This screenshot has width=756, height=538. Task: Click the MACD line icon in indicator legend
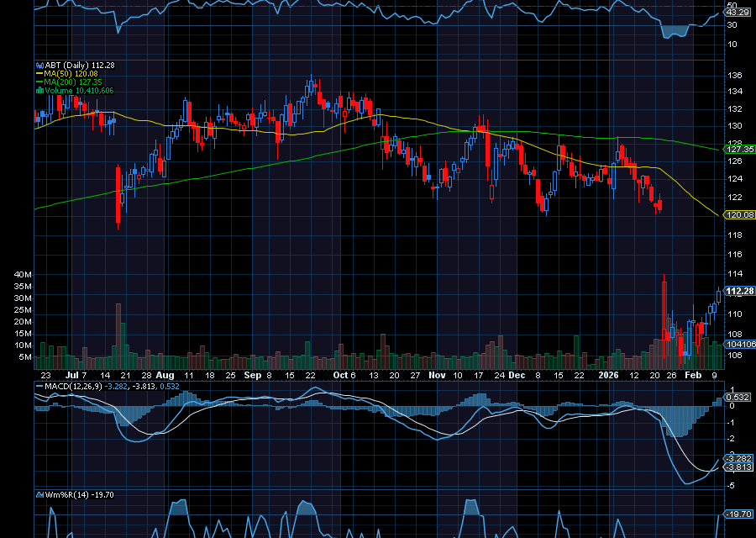point(39,388)
